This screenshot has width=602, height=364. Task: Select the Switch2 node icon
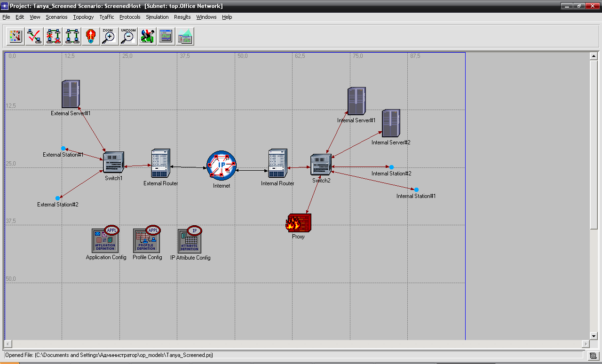point(321,165)
